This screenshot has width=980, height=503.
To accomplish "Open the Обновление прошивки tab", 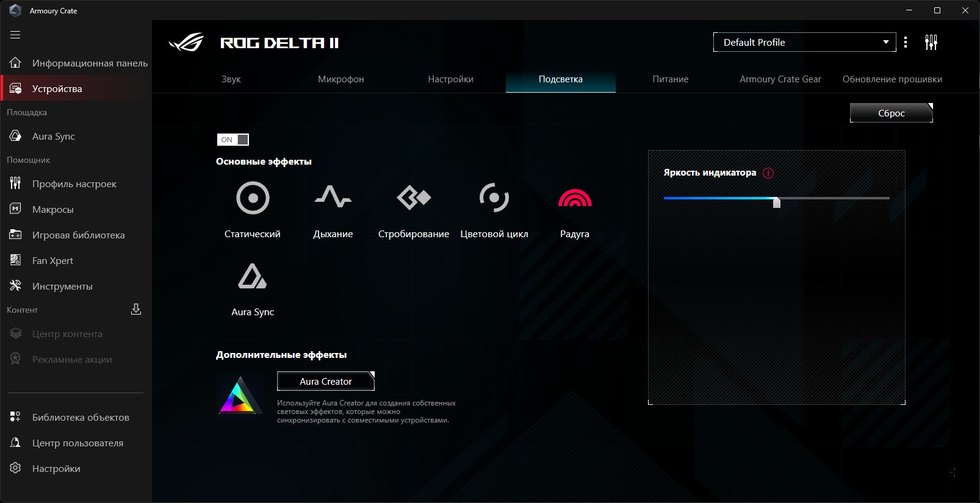I will pyautogui.click(x=892, y=79).
